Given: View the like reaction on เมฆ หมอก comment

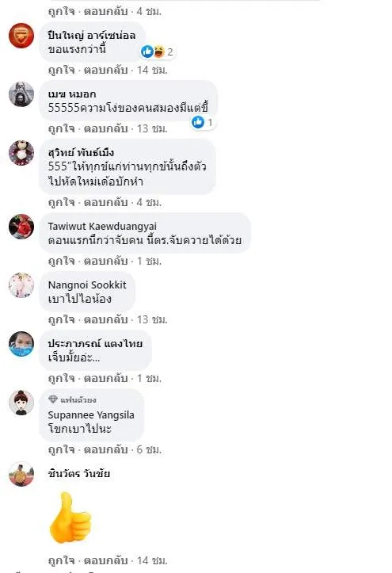Looking at the screenshot, I should click(x=203, y=122).
